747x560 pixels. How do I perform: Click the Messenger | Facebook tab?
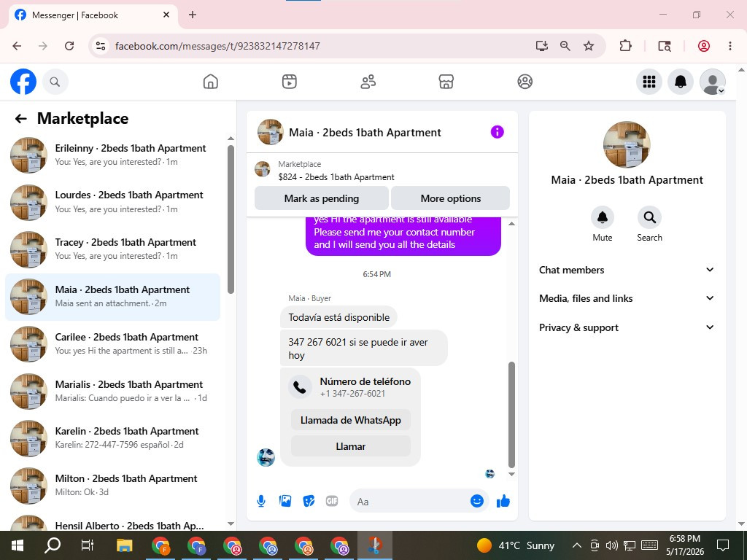(x=93, y=15)
